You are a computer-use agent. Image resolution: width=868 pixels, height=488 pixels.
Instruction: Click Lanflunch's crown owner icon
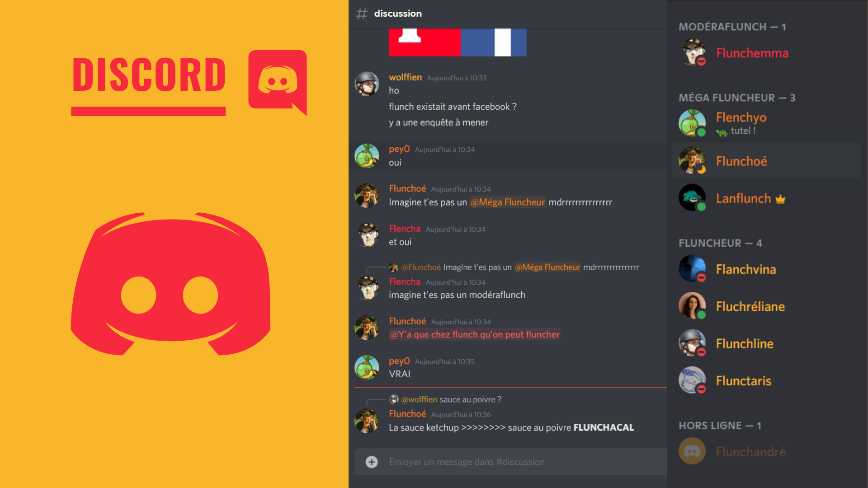(780, 199)
